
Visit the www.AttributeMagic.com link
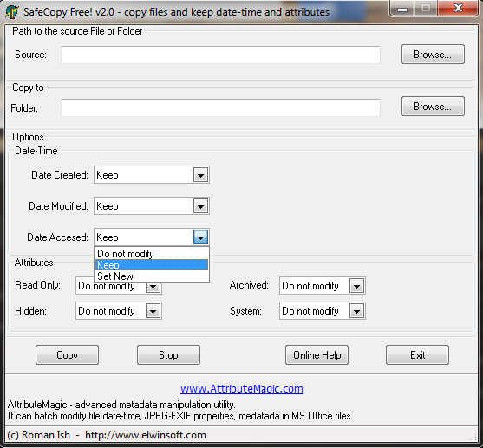(242, 389)
